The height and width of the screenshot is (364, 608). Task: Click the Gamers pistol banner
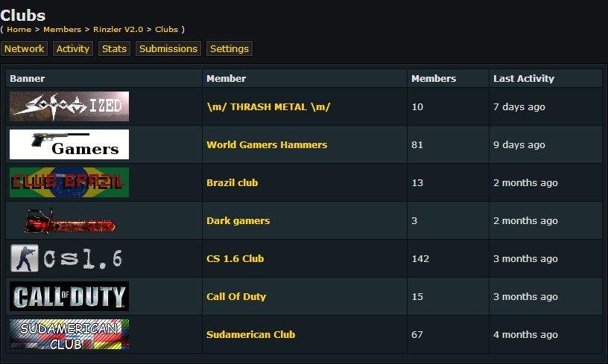click(69, 144)
